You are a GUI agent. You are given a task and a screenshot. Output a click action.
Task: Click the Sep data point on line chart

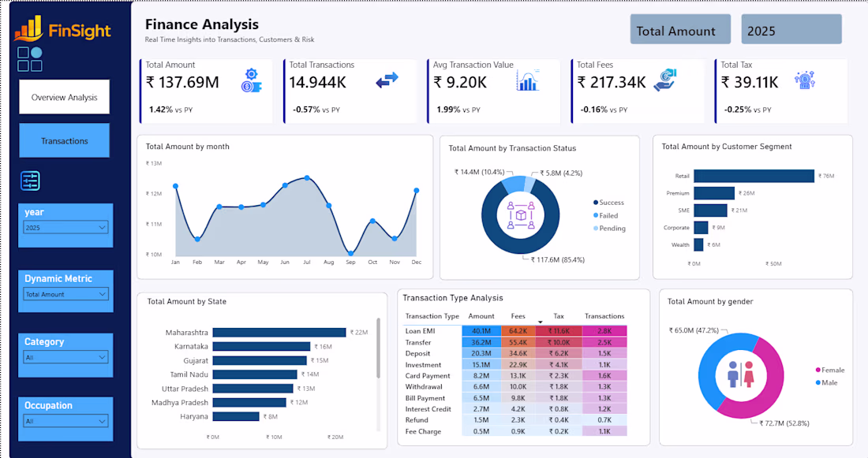(x=350, y=254)
